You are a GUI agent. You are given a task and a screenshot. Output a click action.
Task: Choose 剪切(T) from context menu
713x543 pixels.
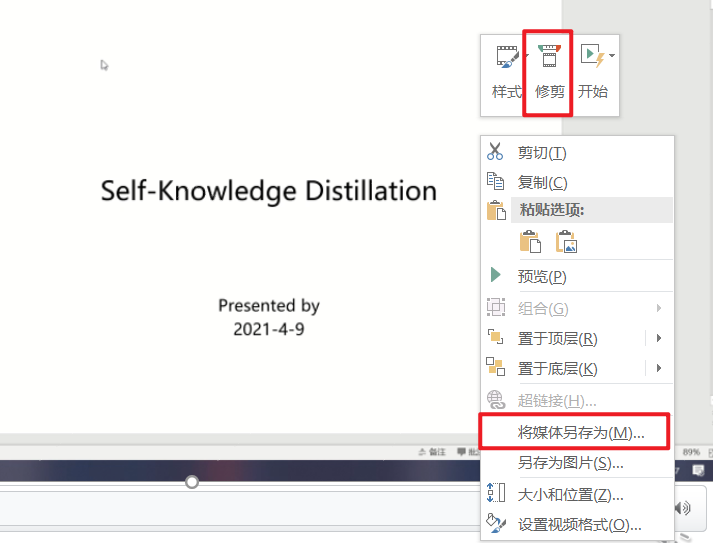(577, 152)
